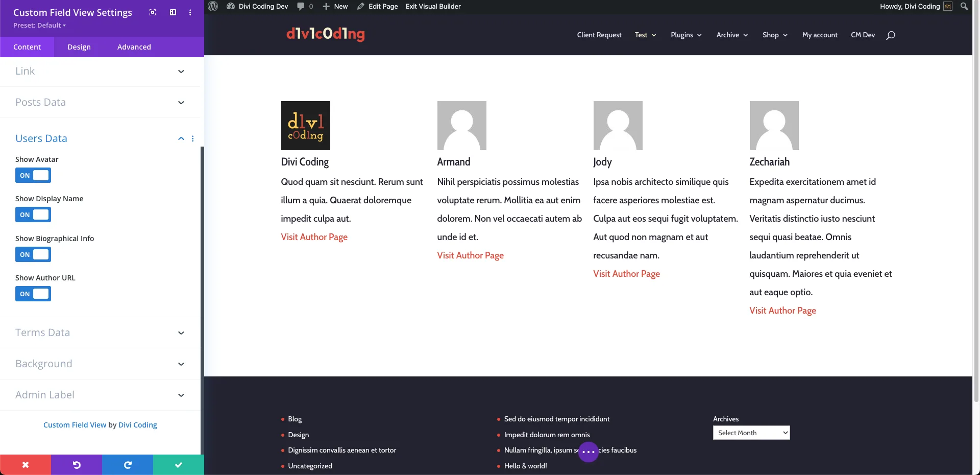980x475 pixels.
Task: Click Exit Visual Builder in admin bar
Action: 433,6
